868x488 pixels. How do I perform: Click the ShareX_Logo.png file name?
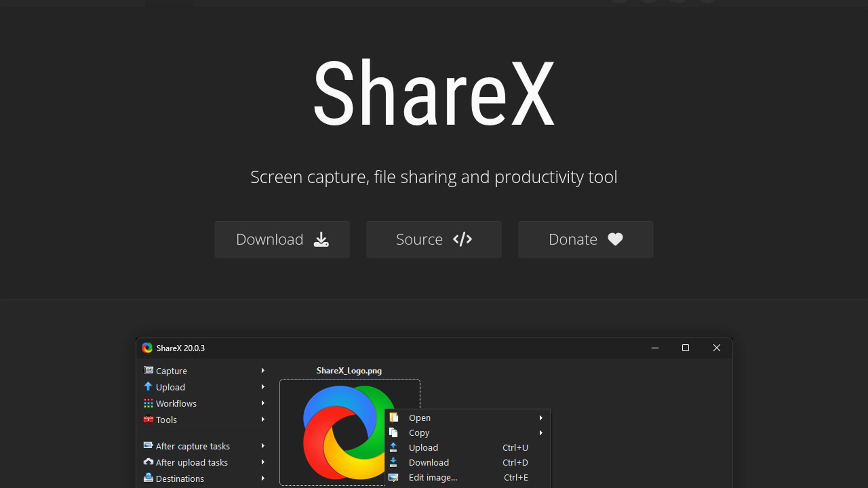(x=349, y=371)
